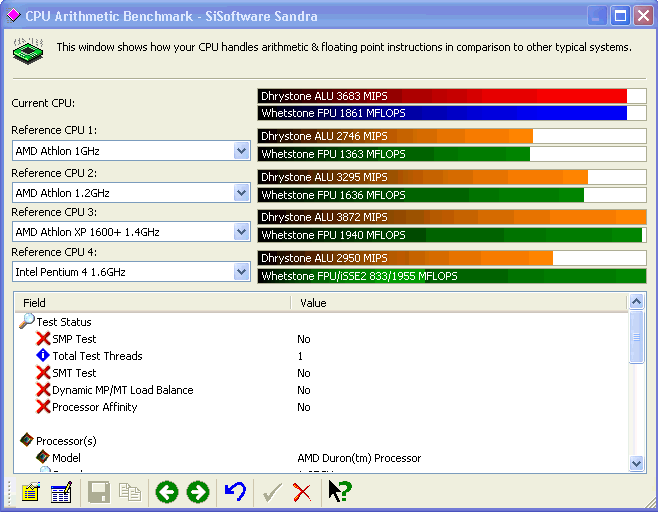Select the SMP Test row label
Screen dimensions: 658x512
click(74, 339)
